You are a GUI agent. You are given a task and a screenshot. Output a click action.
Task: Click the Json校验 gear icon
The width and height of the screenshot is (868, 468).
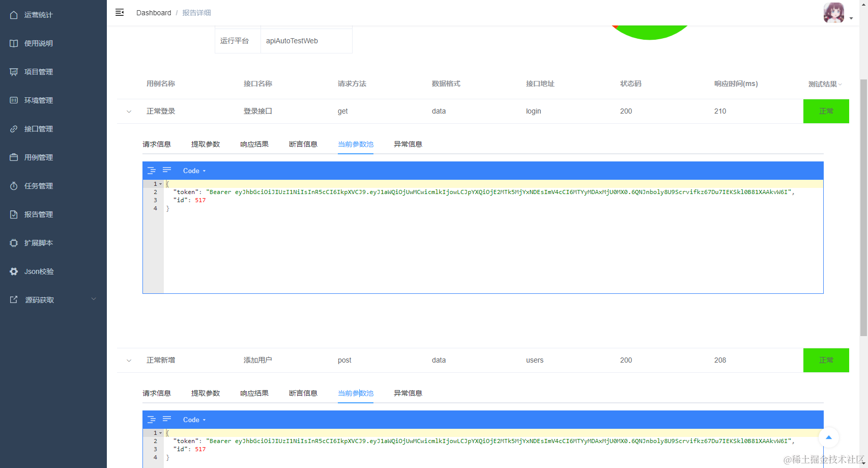[x=14, y=271]
